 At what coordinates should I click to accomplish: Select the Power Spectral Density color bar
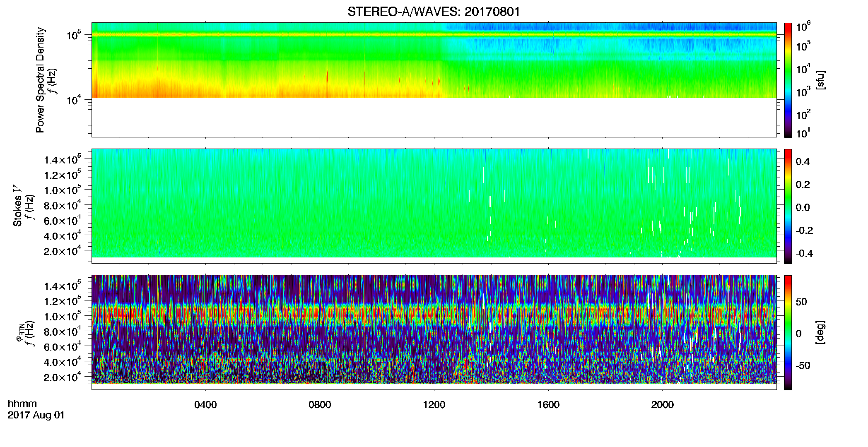[x=788, y=80]
